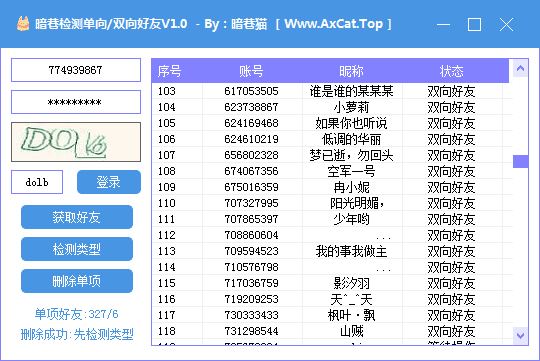Click the 删除单项 button
The width and height of the screenshot is (540, 361).
click(x=77, y=281)
